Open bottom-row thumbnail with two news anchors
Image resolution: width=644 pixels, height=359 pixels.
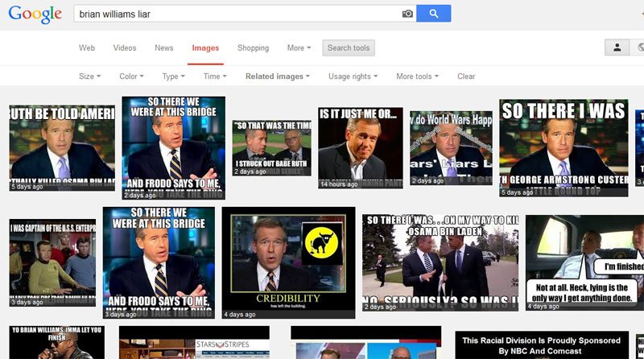(x=366, y=343)
